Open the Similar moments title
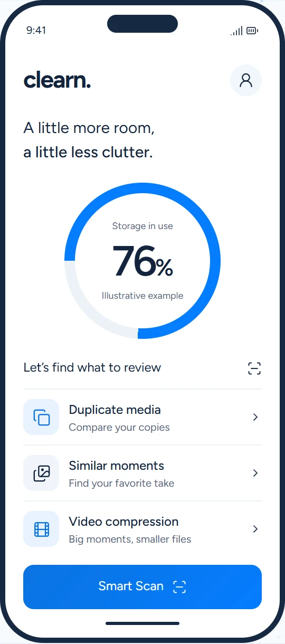This screenshot has height=644, width=285. pos(116,466)
